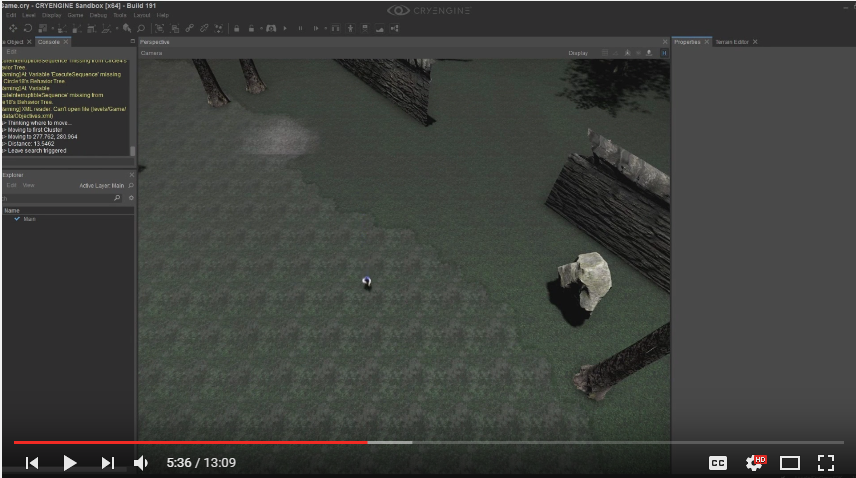This screenshot has width=856, height=478.
Task: Open Edit menu in Console panel
Action: pyautogui.click(x=11, y=52)
